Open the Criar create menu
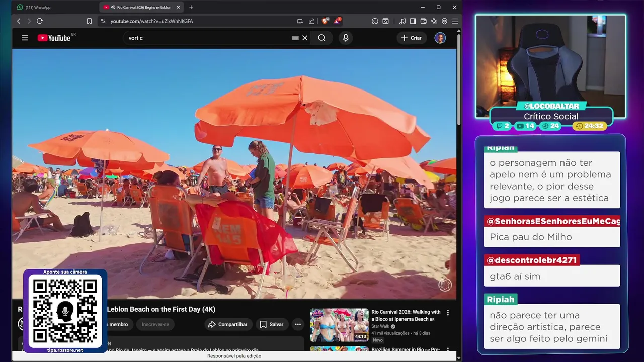Viewport: 644px width, 362px height. tap(412, 38)
